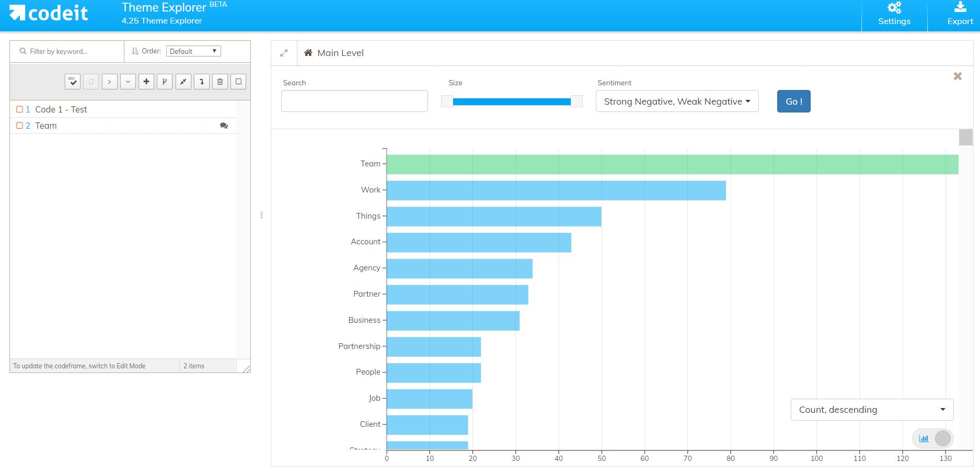Click the branch icon in codeframe toolbar
The width and height of the screenshot is (980, 474).
(165, 82)
